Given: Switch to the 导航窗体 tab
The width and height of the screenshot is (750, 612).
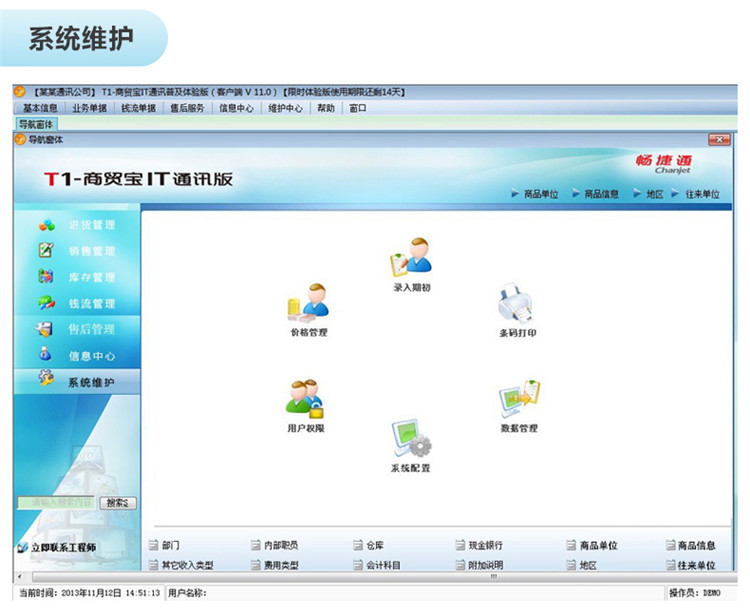Looking at the screenshot, I should coord(36,124).
